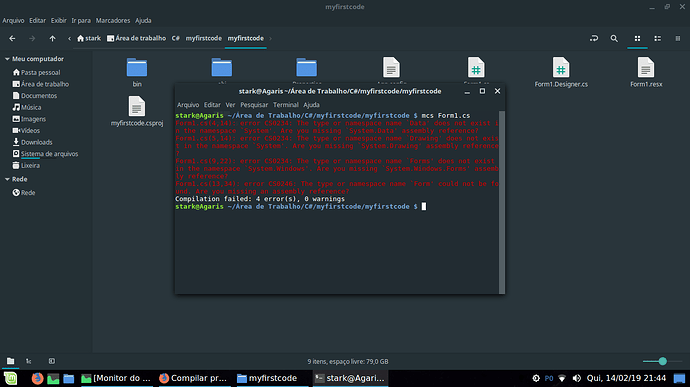This screenshot has height=387, width=690.
Task: Open Vídeos in sidebar
Action: [26, 130]
